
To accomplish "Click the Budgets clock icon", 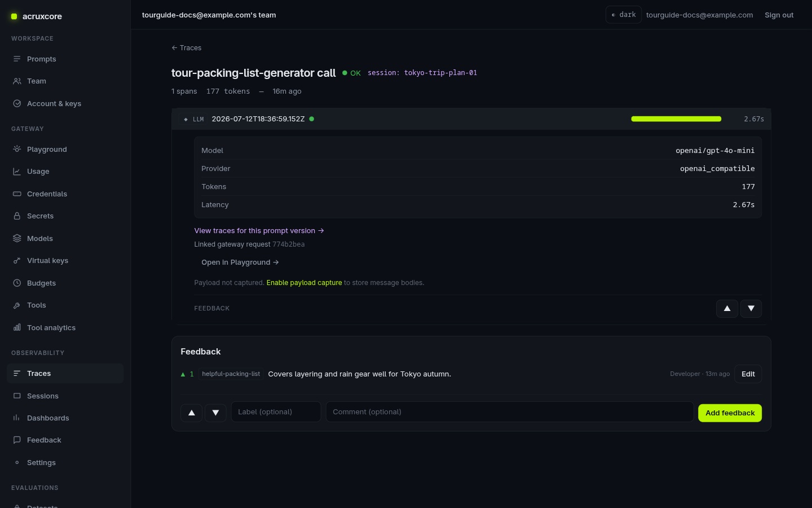I will coord(17,283).
